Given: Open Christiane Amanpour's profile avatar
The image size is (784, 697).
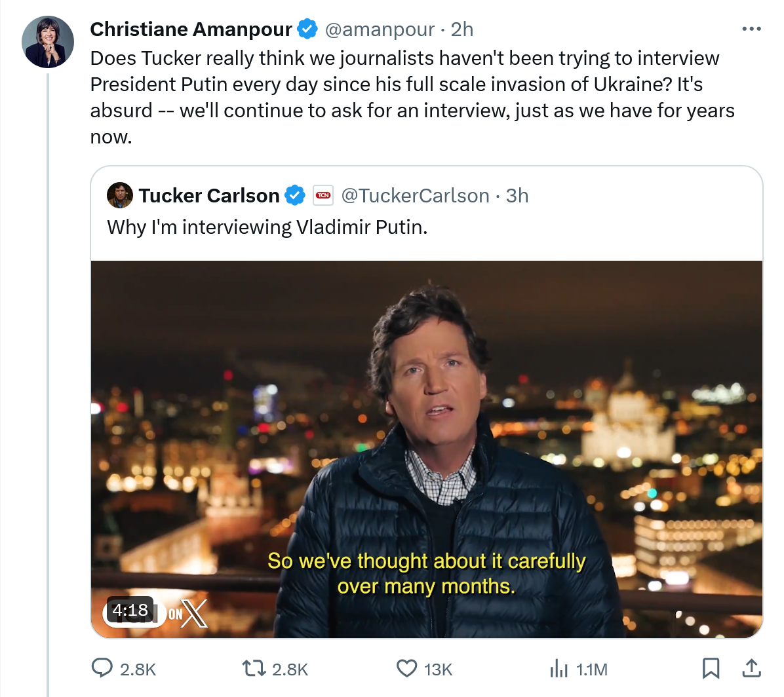Looking at the screenshot, I should click(x=48, y=42).
